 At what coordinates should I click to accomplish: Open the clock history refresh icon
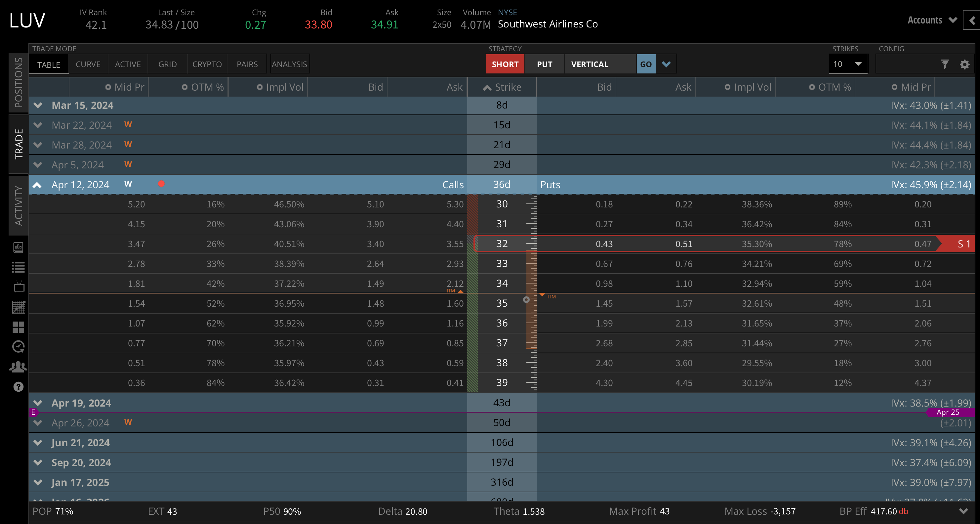[x=18, y=347]
